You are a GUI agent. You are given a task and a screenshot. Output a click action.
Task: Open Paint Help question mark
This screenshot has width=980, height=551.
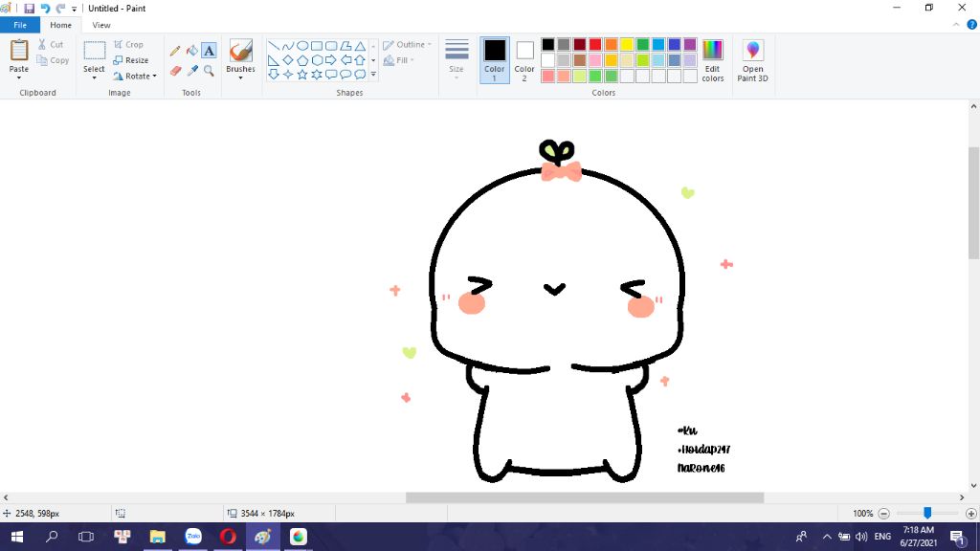tap(972, 25)
